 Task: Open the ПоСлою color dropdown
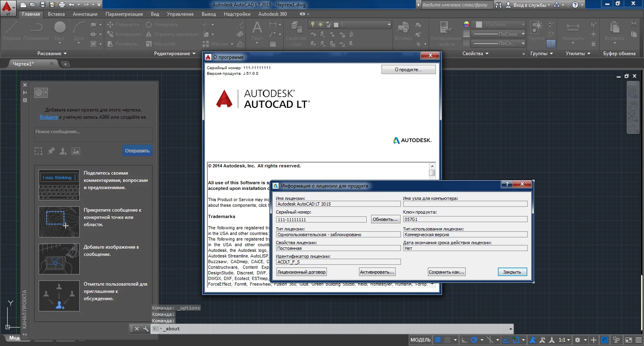(499, 25)
